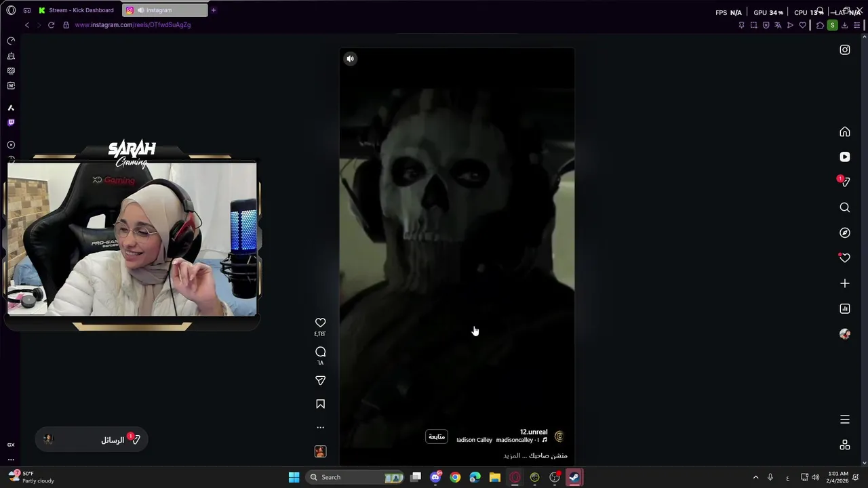
Task: Create new post plus icon
Action: point(844,283)
